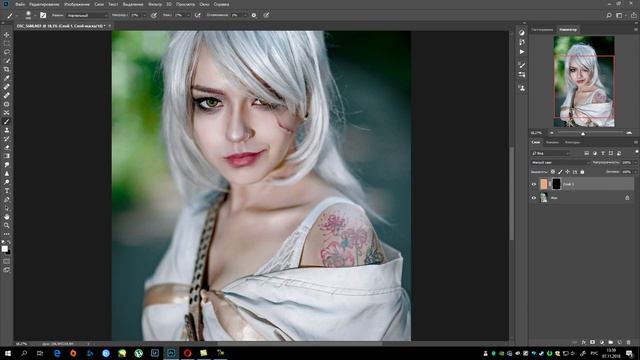Open the layer opacity slider arrow

[636, 162]
